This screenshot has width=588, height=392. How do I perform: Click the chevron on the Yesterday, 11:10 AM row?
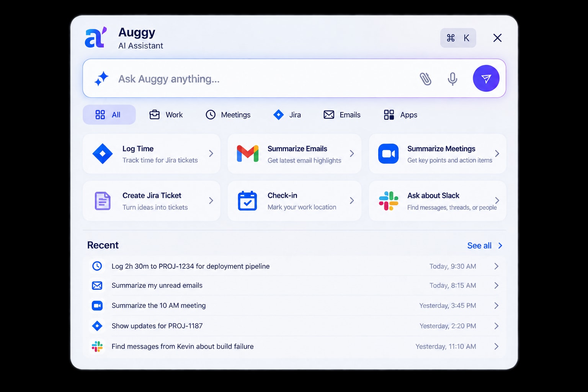[x=497, y=346]
